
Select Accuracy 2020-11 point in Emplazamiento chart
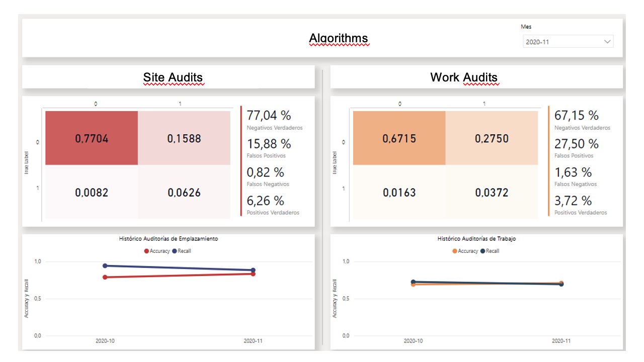click(x=253, y=274)
